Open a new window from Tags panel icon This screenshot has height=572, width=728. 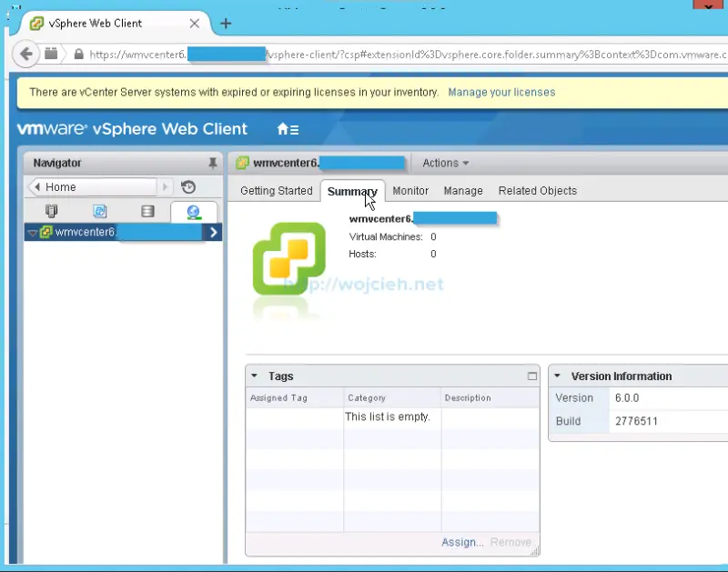coord(531,376)
